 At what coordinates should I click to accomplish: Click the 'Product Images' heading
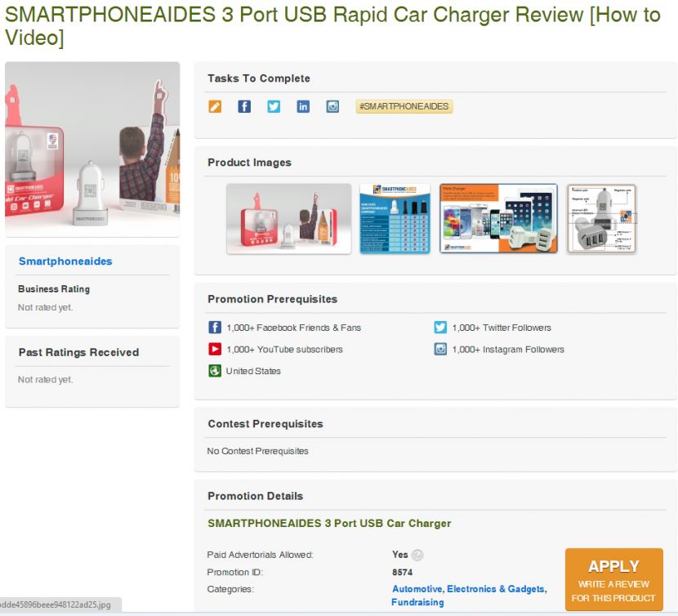coord(249,163)
